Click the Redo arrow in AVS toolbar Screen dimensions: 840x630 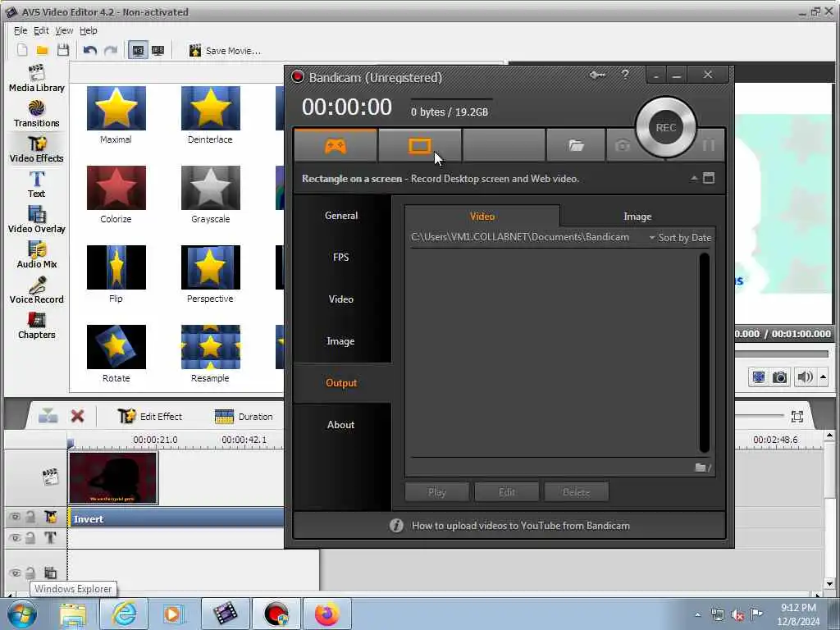coord(111,50)
